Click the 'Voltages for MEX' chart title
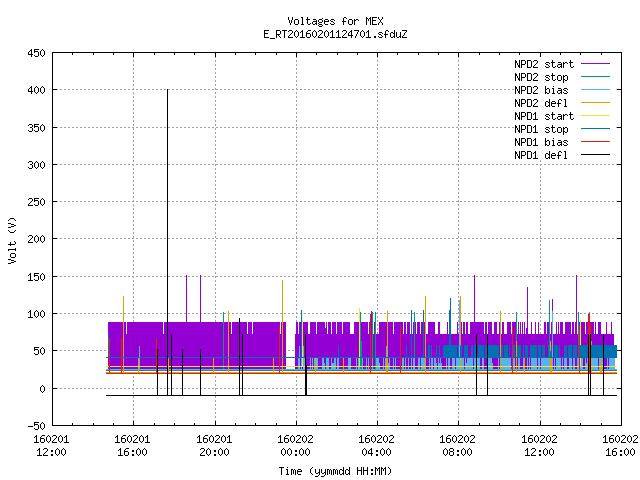Image resolution: width=640 pixels, height=480 pixels. point(335,21)
